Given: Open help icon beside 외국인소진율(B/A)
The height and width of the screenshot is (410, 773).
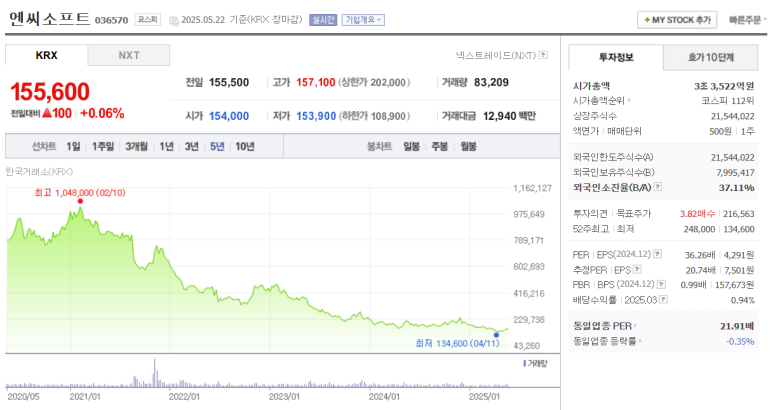Looking at the screenshot, I should pos(658,187).
